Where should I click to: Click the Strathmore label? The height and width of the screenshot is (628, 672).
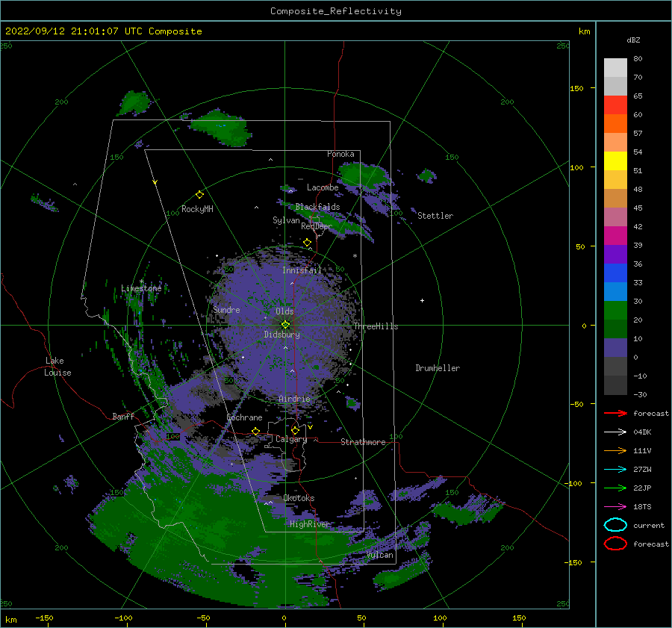[x=363, y=442]
